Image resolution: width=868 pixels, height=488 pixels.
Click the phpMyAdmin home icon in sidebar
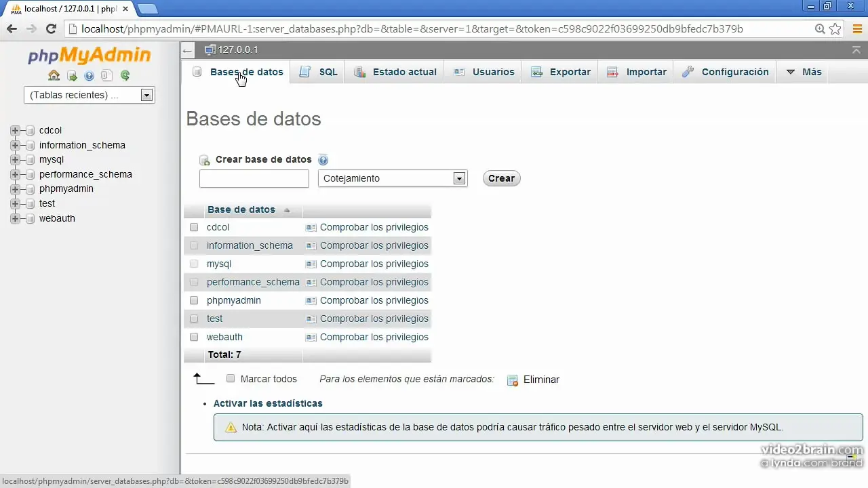click(x=54, y=75)
